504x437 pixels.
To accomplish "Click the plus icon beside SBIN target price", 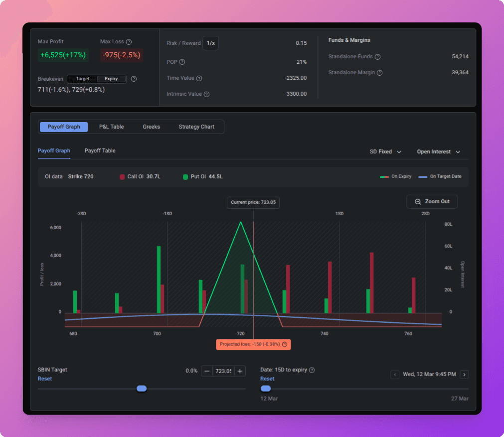I will coord(240,371).
